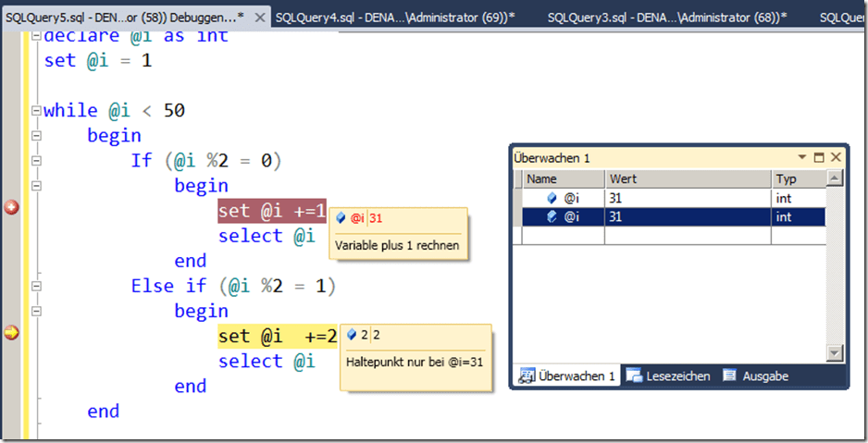
Task: Open the Überwachen 1 bottom tab
Action: 567,376
